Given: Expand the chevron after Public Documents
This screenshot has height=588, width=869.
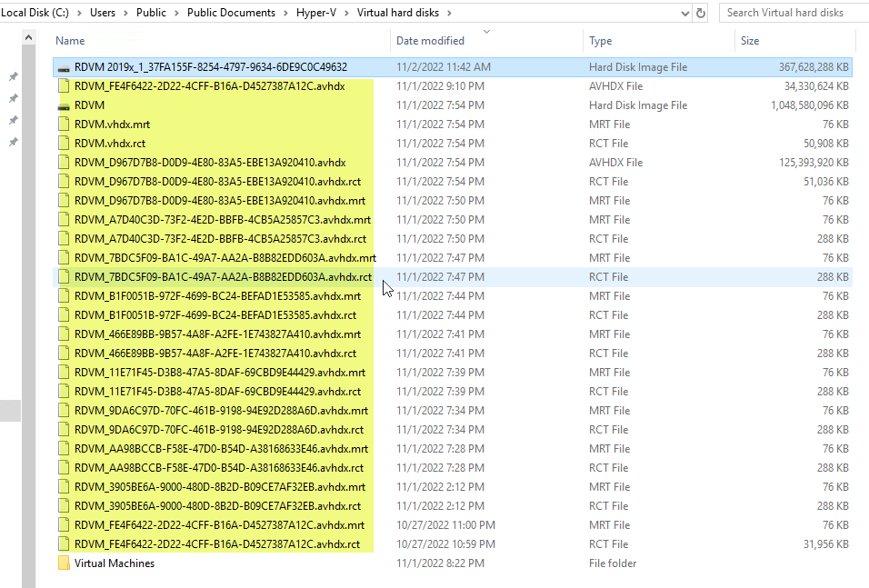Looking at the screenshot, I should (x=285, y=13).
